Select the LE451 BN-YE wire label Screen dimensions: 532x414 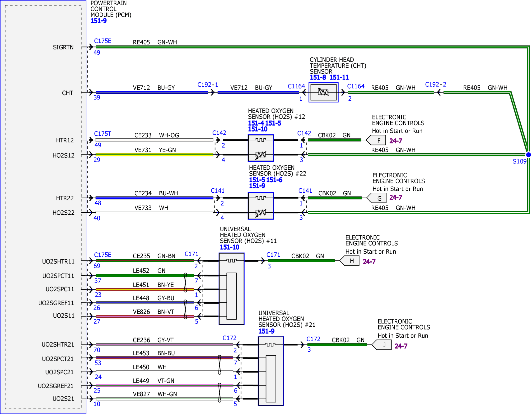tap(153, 285)
